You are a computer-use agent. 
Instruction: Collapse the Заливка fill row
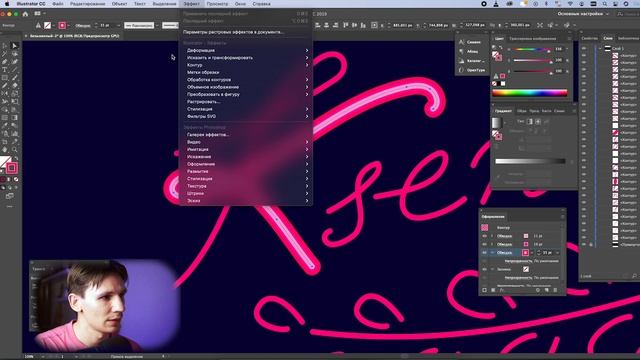[492, 269]
